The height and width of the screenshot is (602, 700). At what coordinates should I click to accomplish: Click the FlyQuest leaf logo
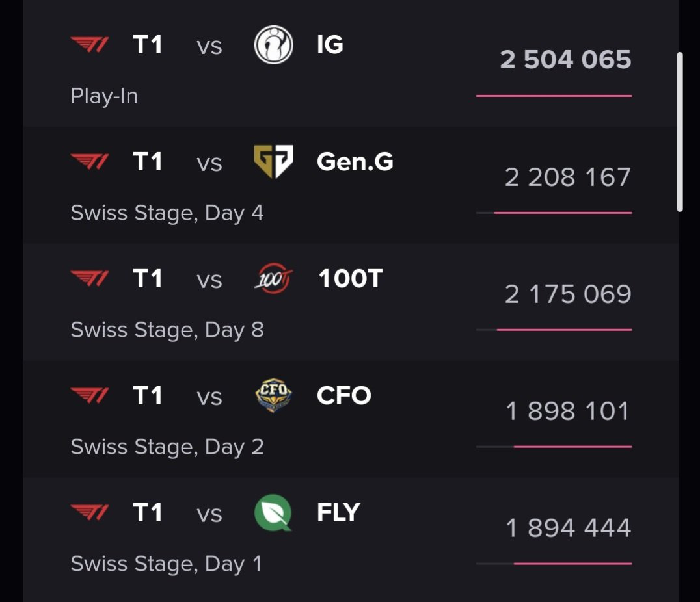pos(273,513)
